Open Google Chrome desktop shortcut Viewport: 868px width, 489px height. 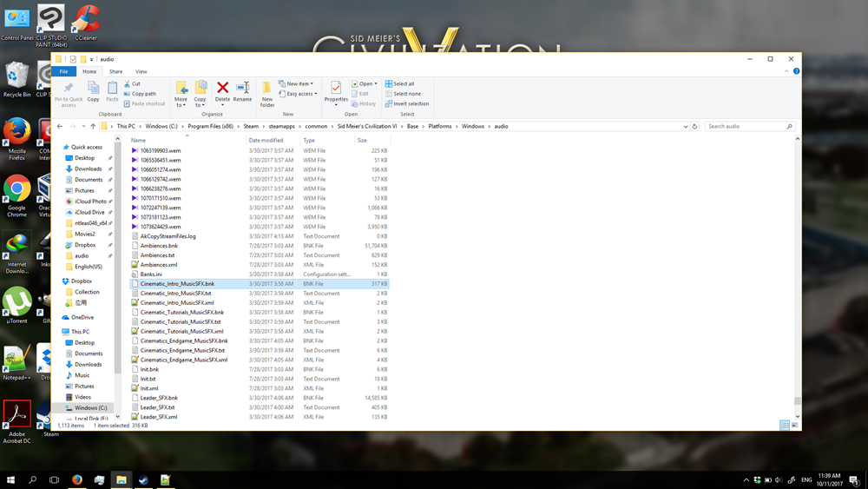(17, 195)
